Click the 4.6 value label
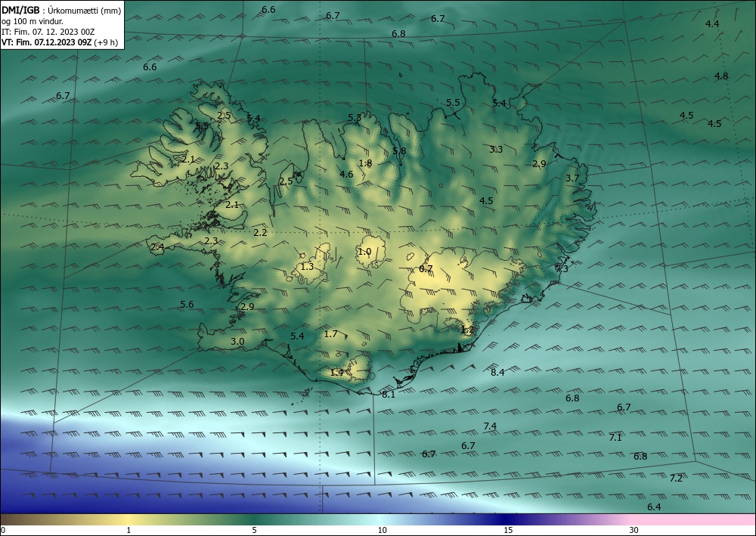Viewport: 756px width, 536px height. pos(346,175)
